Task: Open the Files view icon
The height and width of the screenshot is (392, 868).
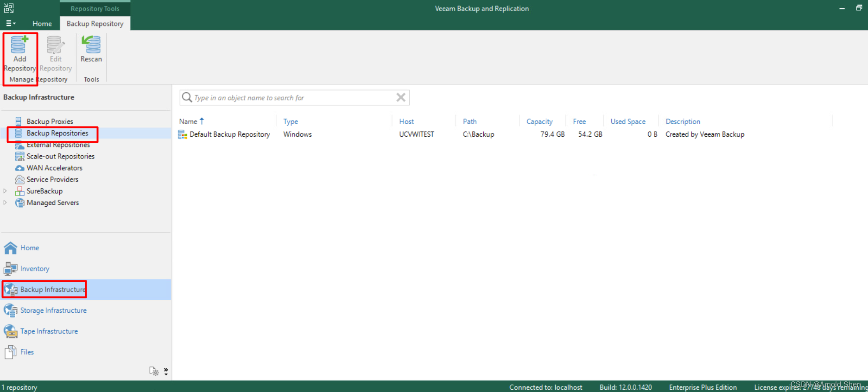Action: point(10,352)
